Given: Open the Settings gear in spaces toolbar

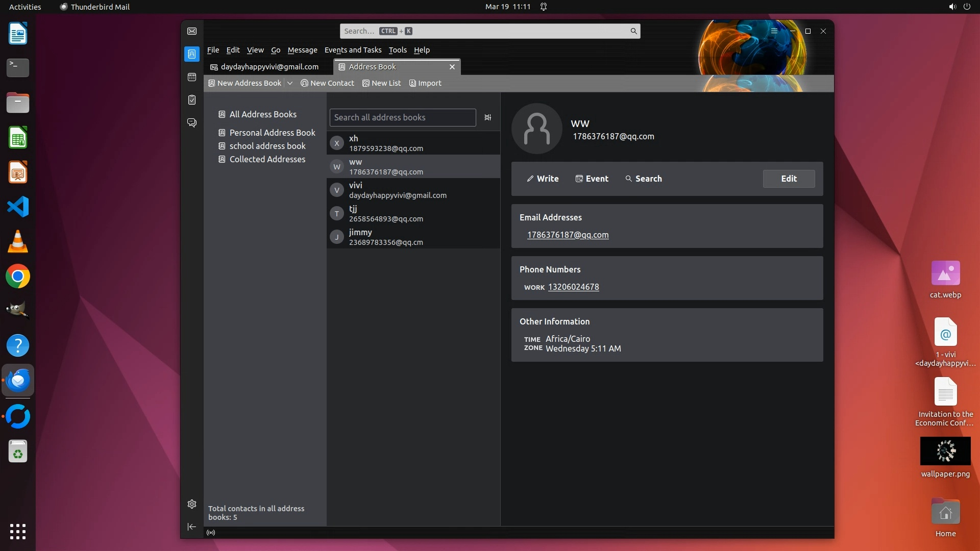Looking at the screenshot, I should 192,504.
